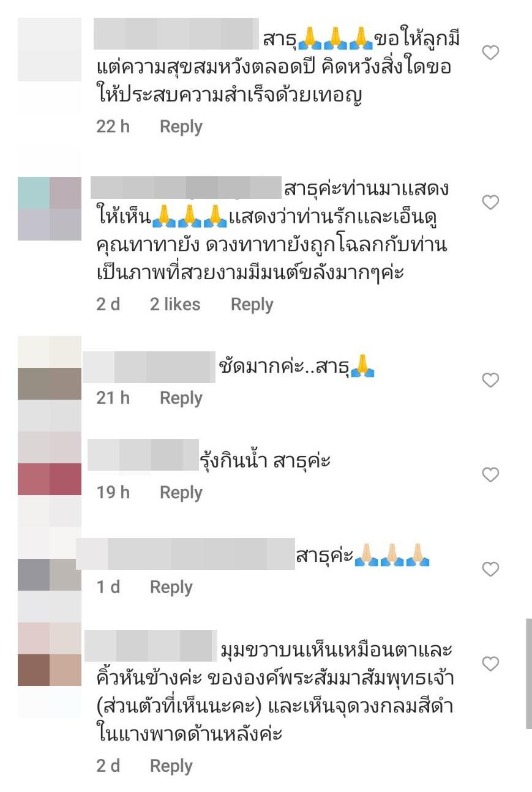Open username of the 21 h commenter
532x792 pixels.
tap(149, 367)
